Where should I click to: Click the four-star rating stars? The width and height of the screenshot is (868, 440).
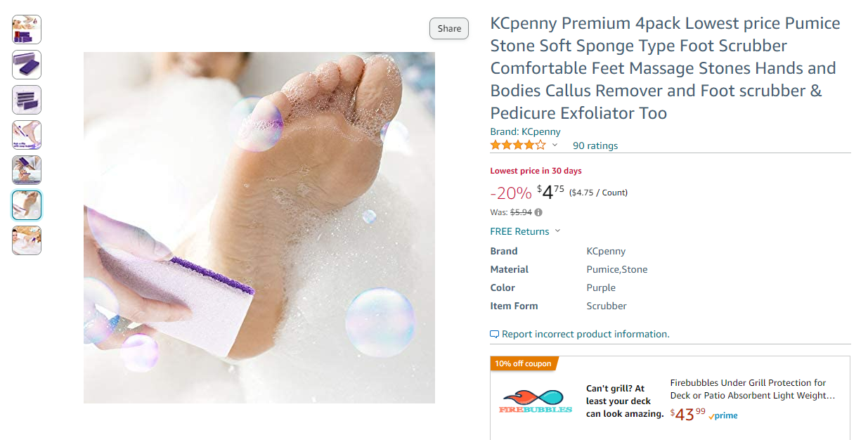tap(518, 145)
